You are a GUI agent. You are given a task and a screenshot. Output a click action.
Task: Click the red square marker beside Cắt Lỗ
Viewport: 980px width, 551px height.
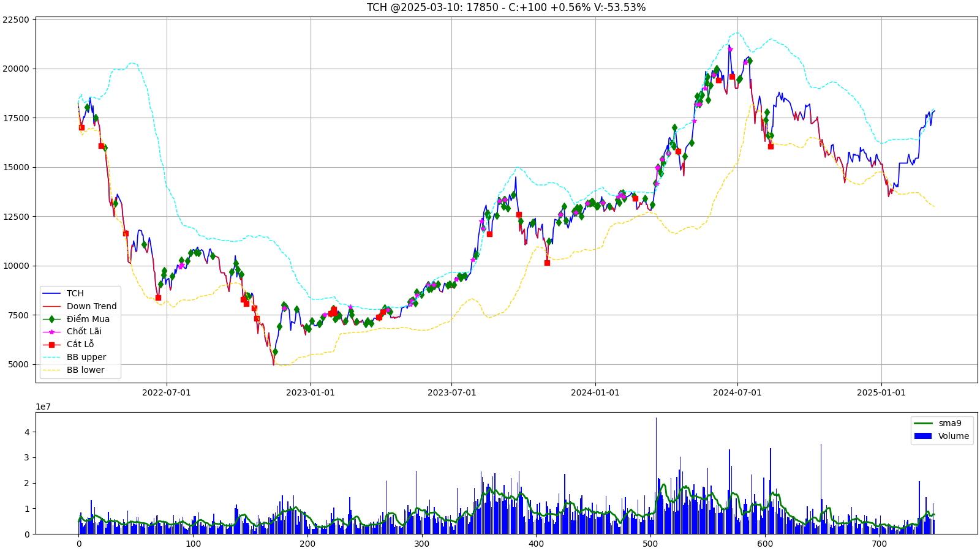pos(52,345)
